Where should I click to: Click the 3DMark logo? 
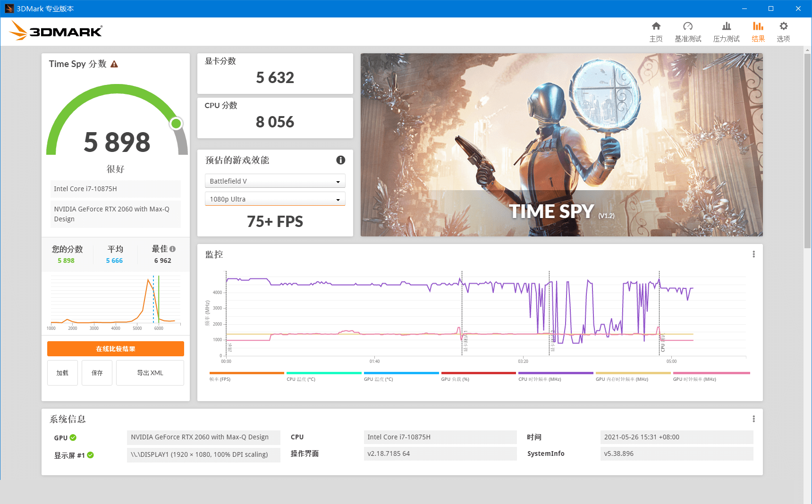(55, 30)
